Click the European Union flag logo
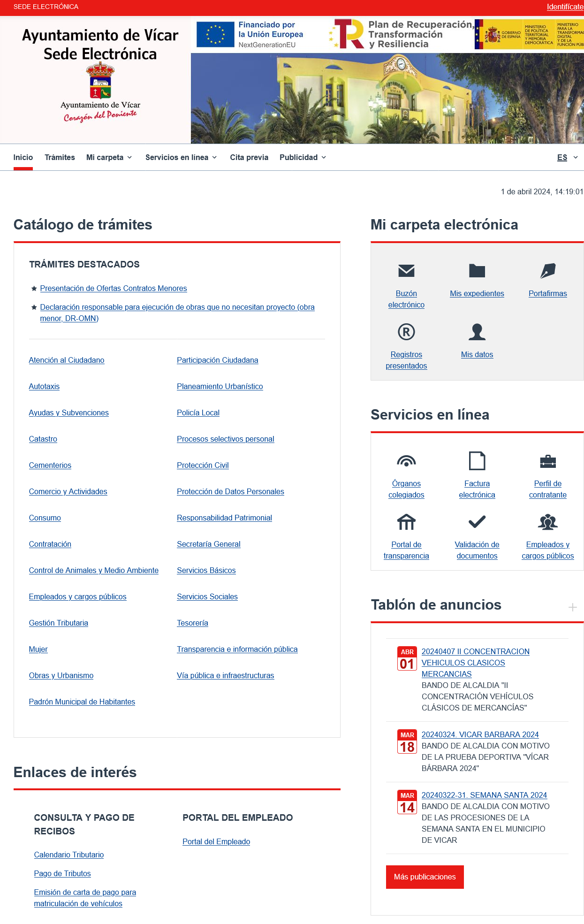 (215, 34)
